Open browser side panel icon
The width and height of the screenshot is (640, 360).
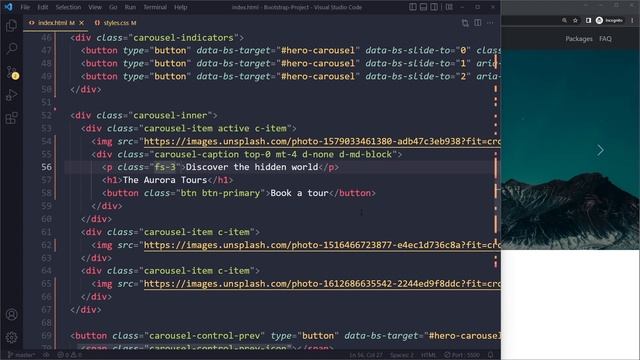point(588,20)
